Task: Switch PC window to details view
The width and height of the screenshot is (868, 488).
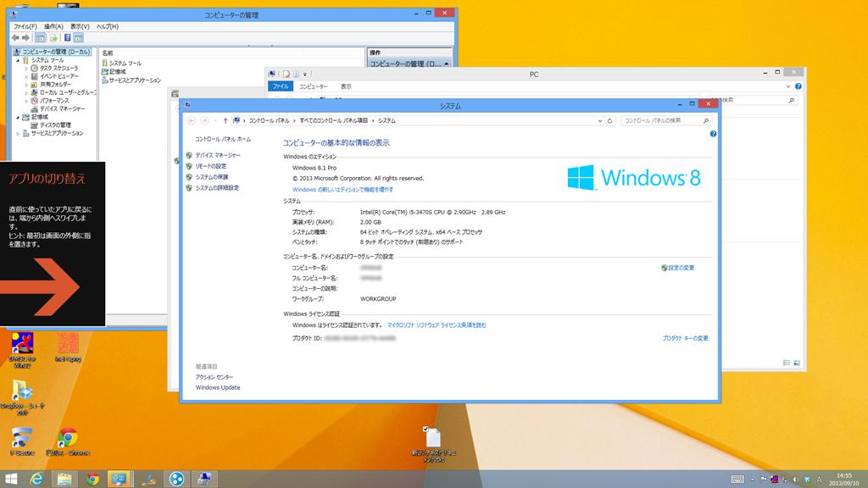Action: (786, 363)
